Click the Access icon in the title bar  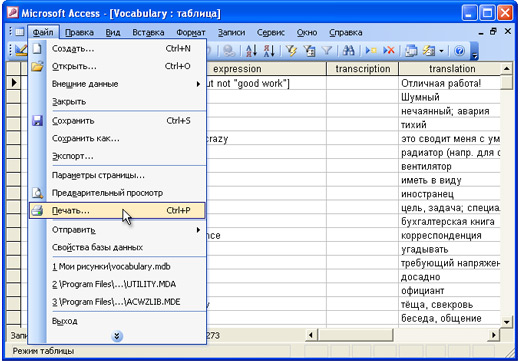point(13,13)
